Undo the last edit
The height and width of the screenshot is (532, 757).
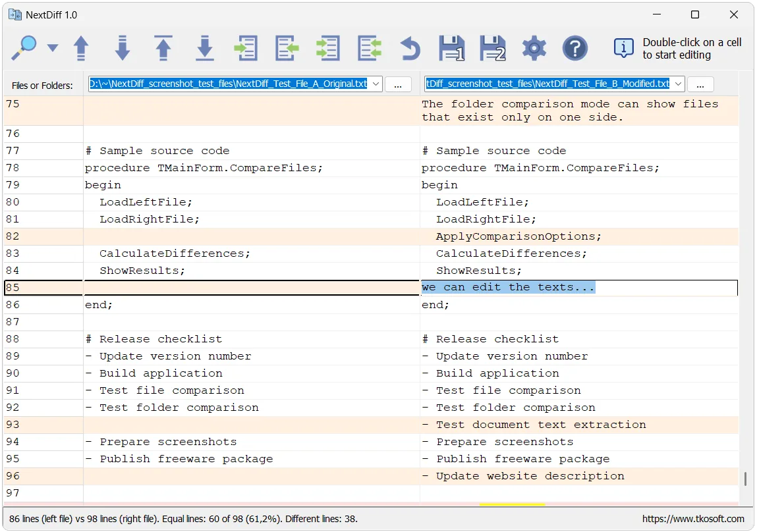point(410,48)
